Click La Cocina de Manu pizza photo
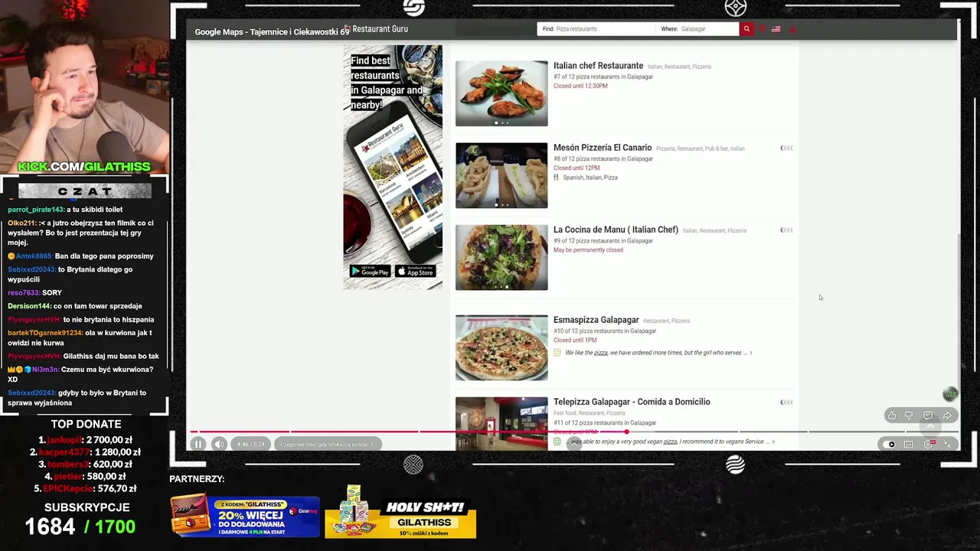Viewport: 980px width, 551px height. (501, 257)
